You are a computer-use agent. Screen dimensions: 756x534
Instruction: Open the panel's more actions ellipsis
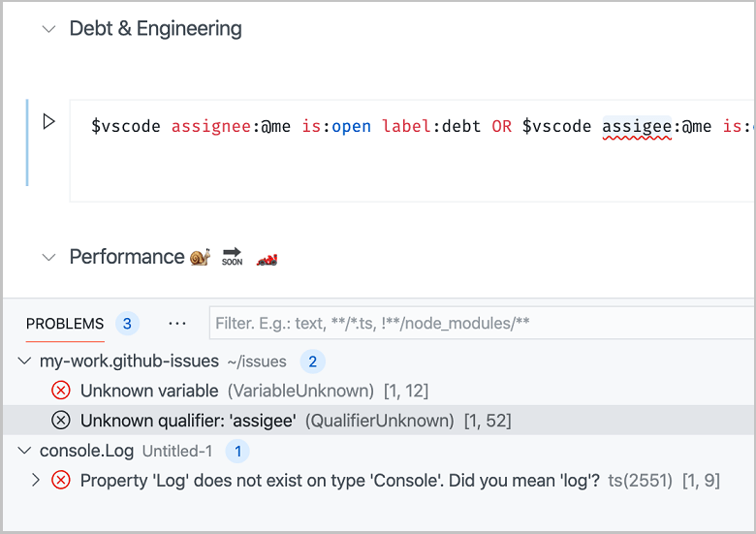pos(177,324)
